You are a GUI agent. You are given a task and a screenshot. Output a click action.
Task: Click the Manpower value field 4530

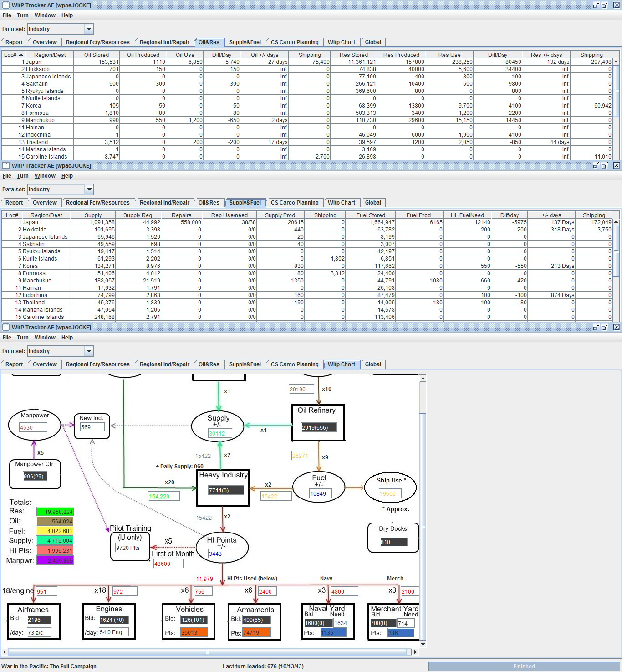coord(33,427)
